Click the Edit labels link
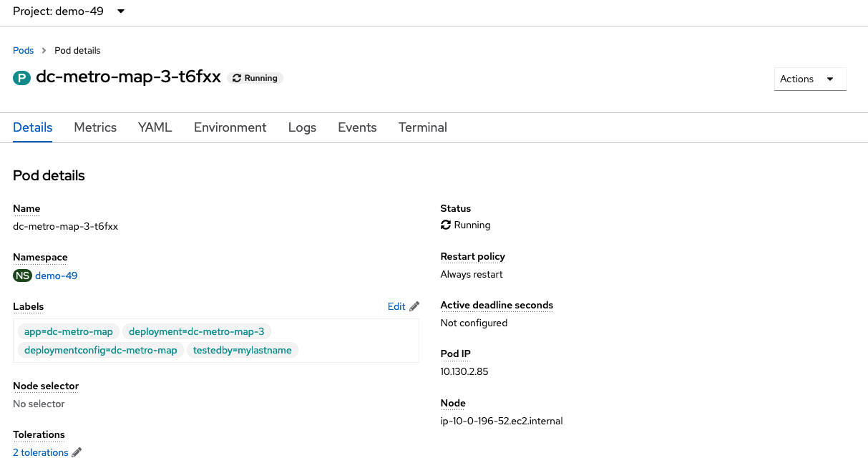This screenshot has height=468, width=868. 396,306
